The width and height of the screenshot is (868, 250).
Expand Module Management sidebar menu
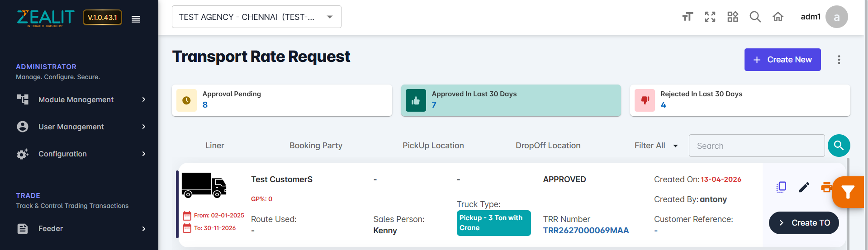pyautogui.click(x=81, y=99)
